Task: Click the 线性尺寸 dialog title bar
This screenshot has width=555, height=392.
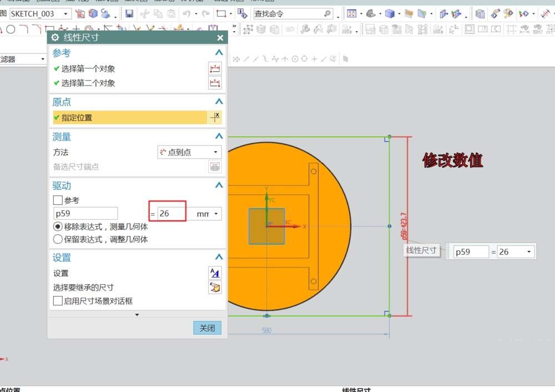Action: click(111, 38)
